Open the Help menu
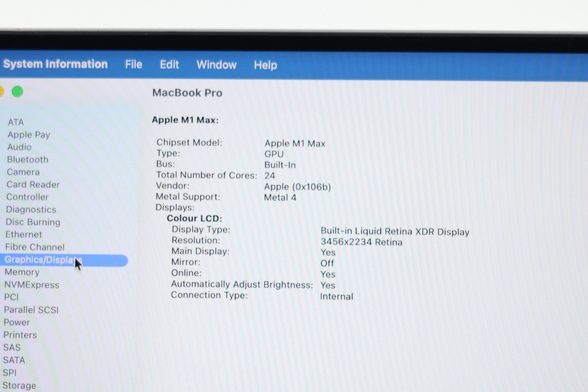 tap(265, 65)
